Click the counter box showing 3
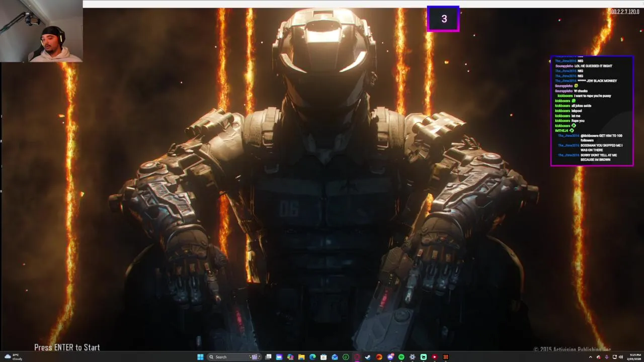Screen dimensions: 644x362 [443, 19]
